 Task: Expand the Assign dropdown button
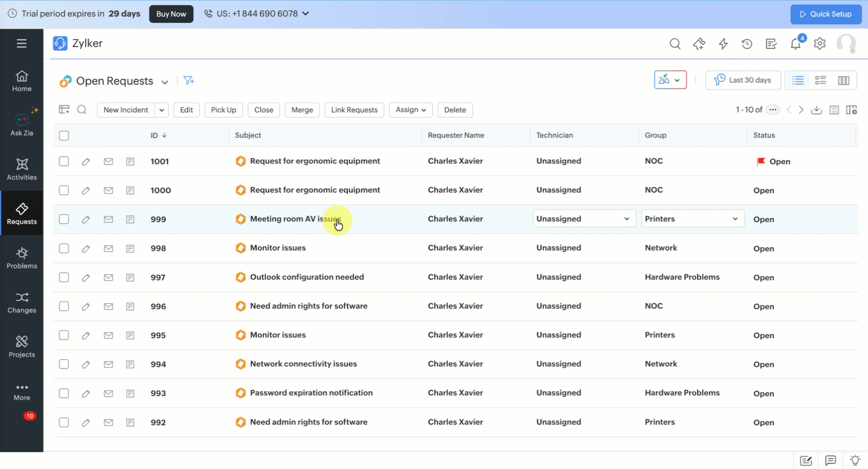(x=410, y=110)
